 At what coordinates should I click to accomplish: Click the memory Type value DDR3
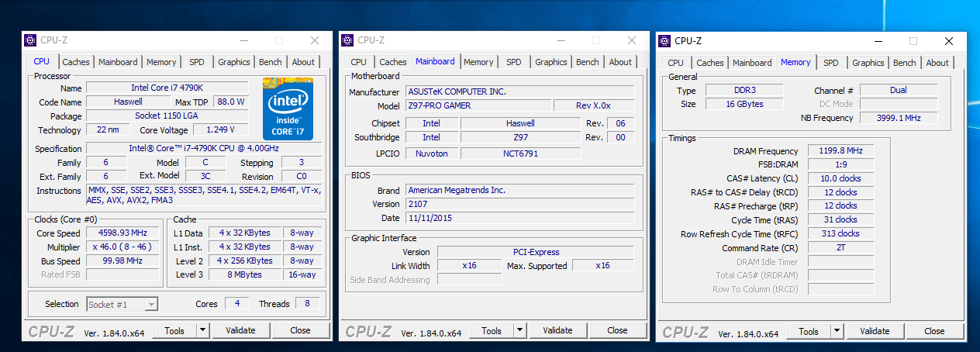743,90
